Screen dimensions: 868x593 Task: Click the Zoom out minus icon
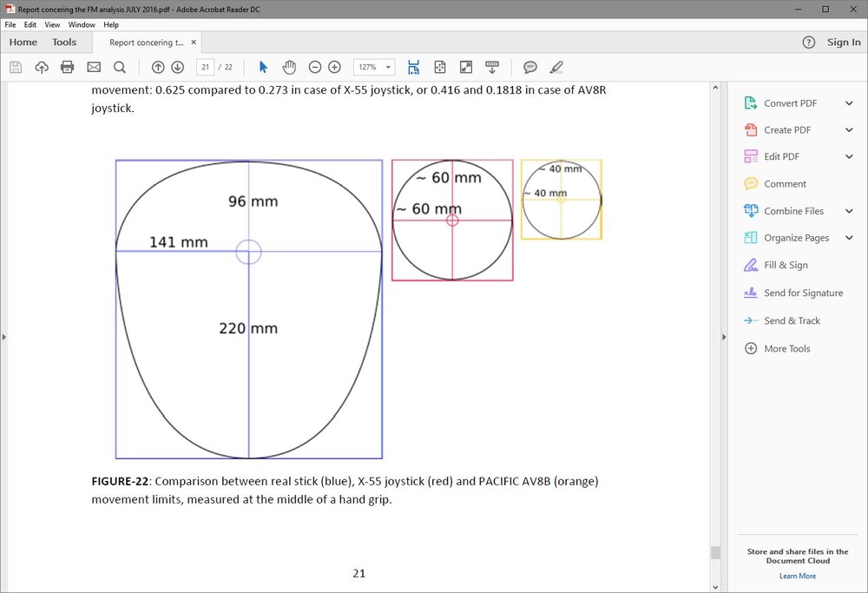pyautogui.click(x=315, y=67)
